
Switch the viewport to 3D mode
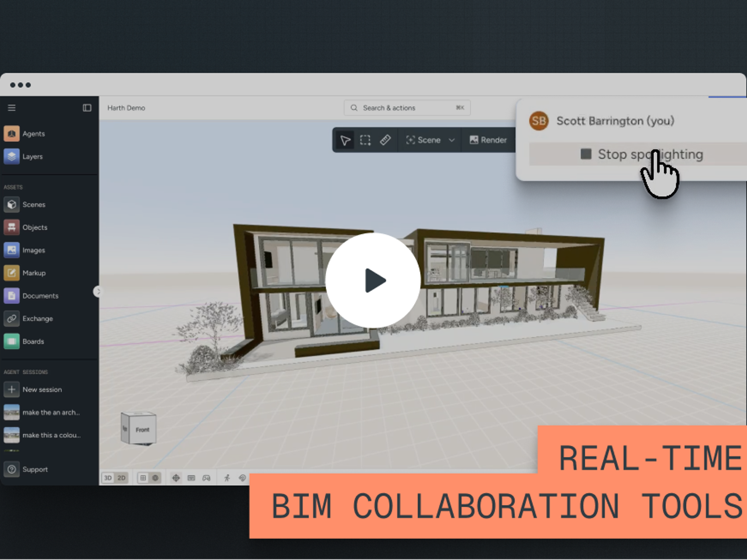[x=108, y=478]
